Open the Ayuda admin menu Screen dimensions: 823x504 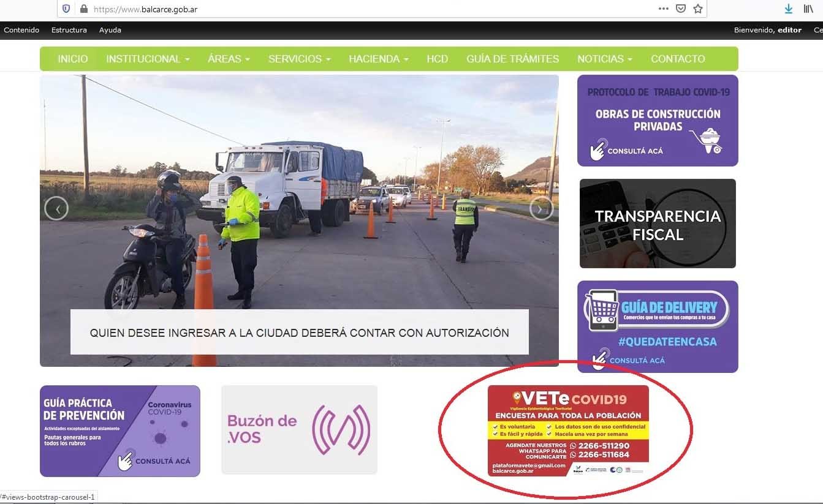110,30
